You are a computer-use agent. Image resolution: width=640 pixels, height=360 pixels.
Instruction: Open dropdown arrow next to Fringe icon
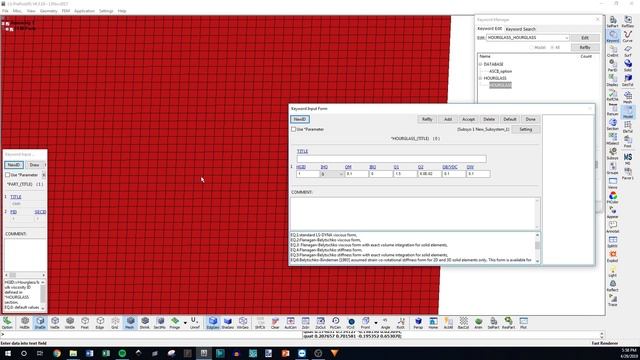point(185,323)
